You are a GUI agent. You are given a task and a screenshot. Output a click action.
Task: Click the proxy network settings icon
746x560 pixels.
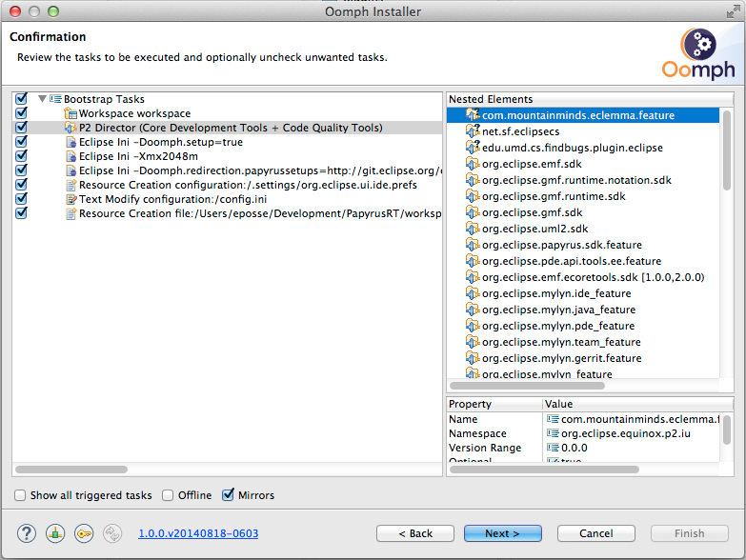coord(55,533)
